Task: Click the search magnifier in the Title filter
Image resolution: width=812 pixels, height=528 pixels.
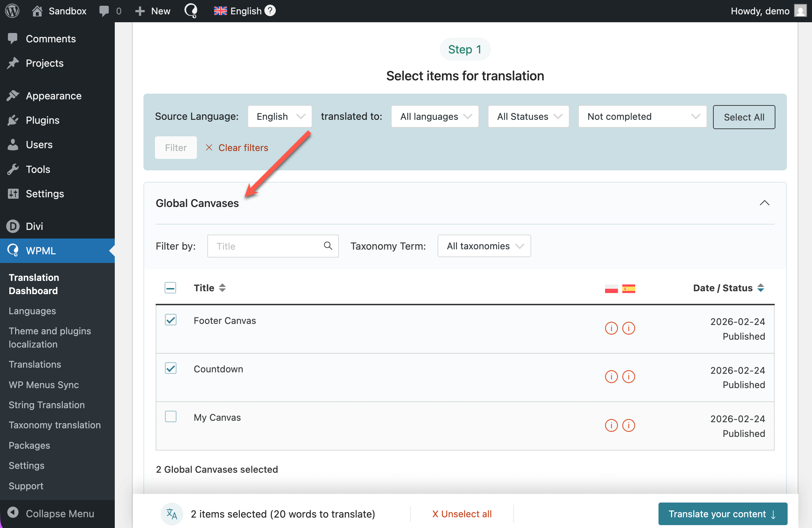Action: (328, 246)
